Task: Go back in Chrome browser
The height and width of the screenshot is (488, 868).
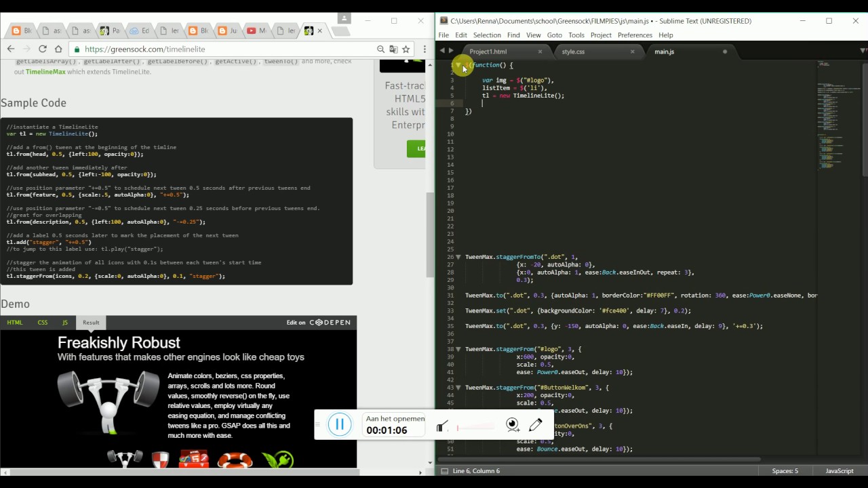Action: 11,49
